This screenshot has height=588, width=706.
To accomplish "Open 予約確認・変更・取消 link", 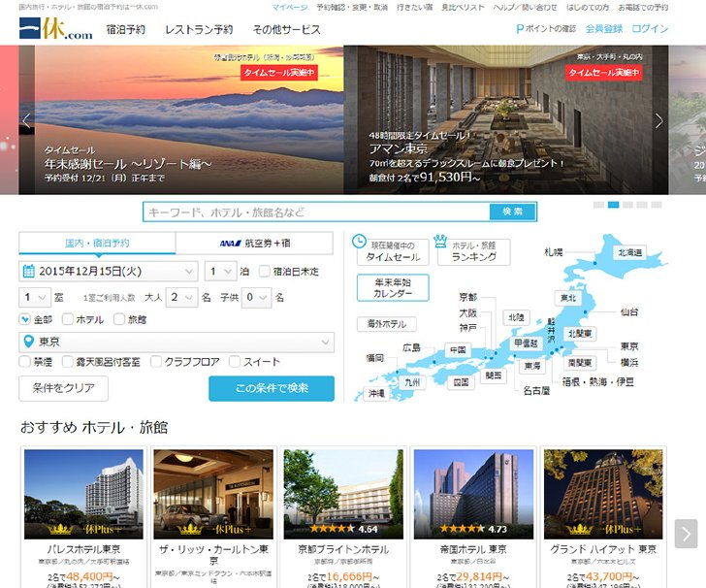I will click(x=352, y=7).
